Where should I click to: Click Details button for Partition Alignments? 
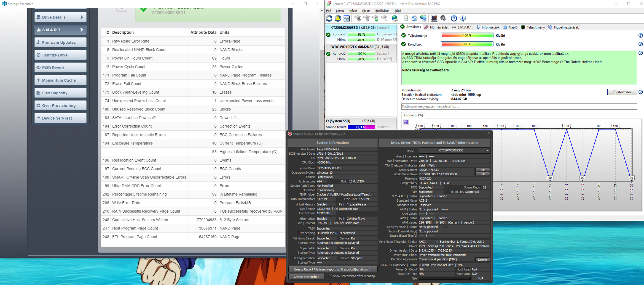(x=482, y=260)
